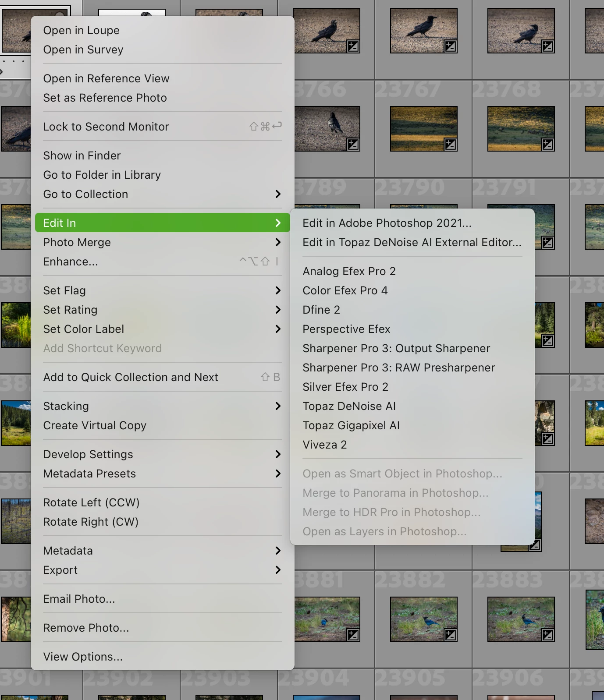Open in Reference View option
The width and height of the screenshot is (604, 700).
tap(163, 78)
